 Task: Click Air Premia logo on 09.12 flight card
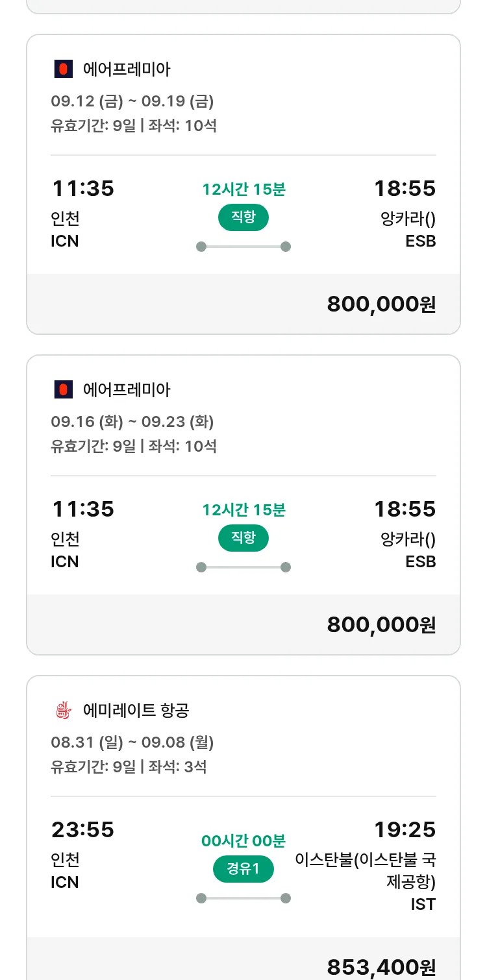click(x=63, y=69)
